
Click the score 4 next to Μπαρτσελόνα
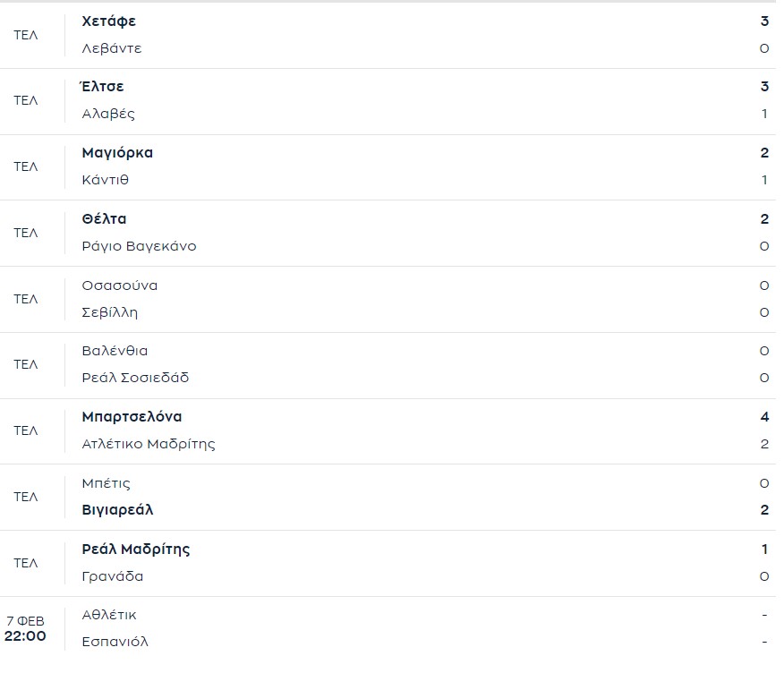click(763, 416)
